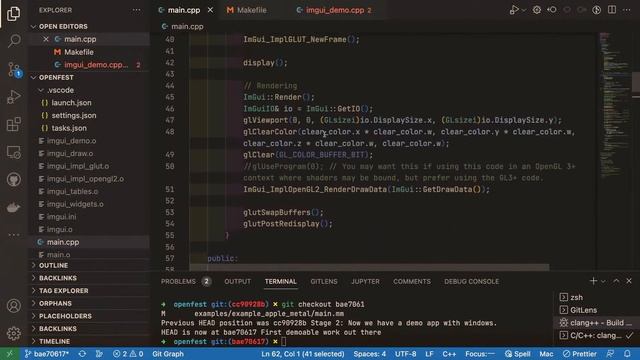Image resolution: width=640 pixels, height=360 pixels.
Task: Create a new terminal
Action: [593, 281]
